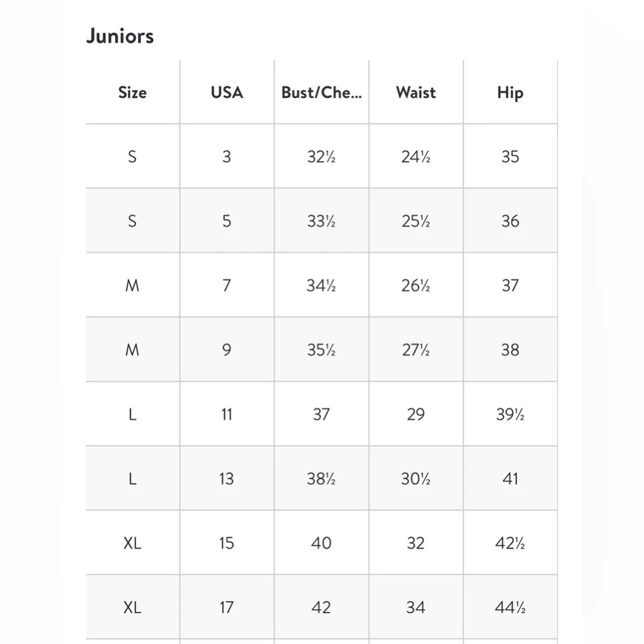This screenshot has height=644, width=644.
Task: Select the hip value 36 cell
Action: (x=510, y=221)
